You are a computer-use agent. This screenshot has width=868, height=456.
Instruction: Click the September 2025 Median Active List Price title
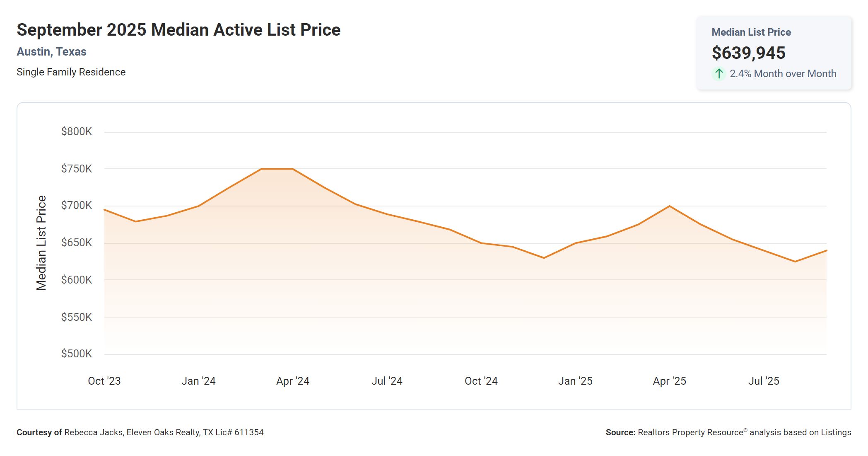(178, 30)
